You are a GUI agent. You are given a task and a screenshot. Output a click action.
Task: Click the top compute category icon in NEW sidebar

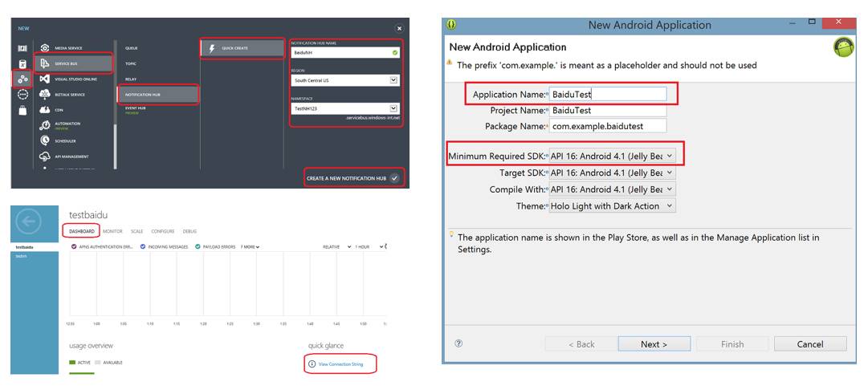[x=22, y=49]
